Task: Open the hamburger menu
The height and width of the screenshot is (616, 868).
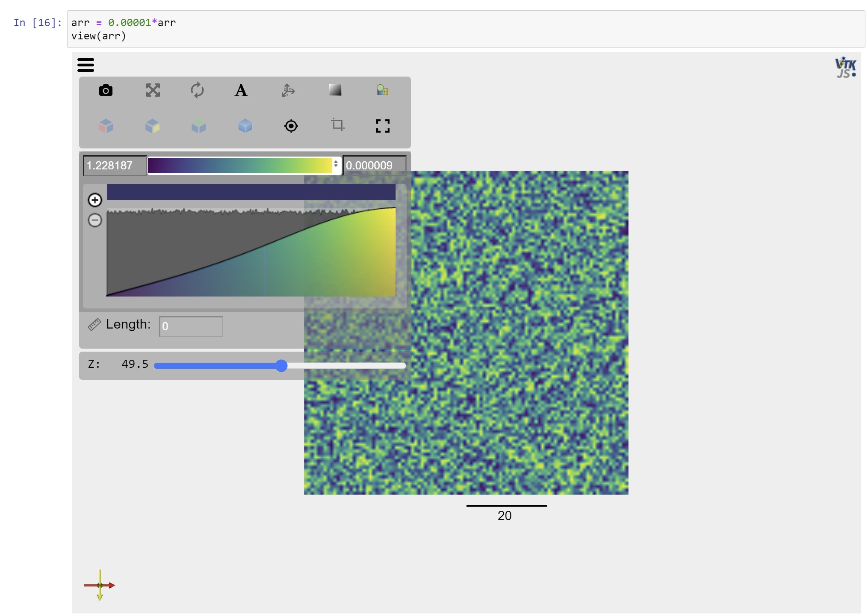Action: (x=86, y=65)
